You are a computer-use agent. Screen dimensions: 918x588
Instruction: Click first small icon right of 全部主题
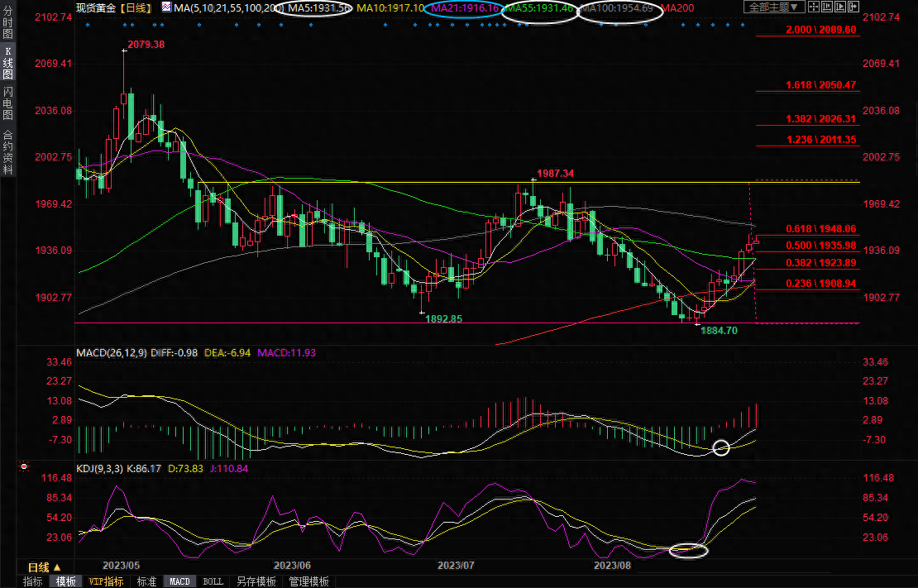pos(814,7)
